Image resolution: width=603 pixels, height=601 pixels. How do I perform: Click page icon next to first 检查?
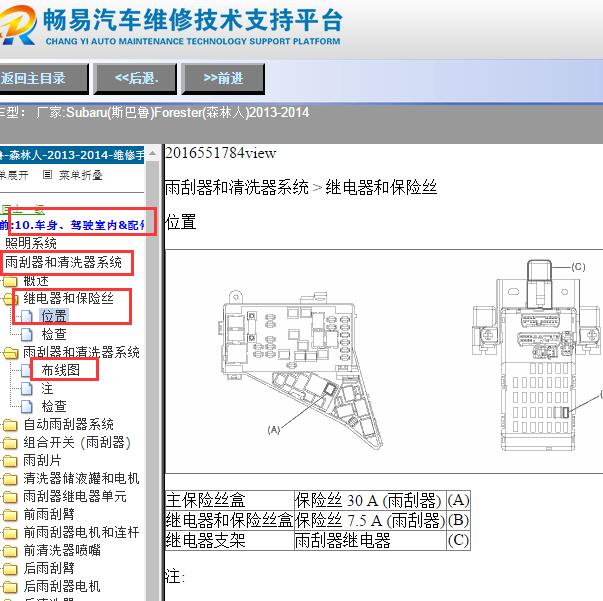(27, 335)
